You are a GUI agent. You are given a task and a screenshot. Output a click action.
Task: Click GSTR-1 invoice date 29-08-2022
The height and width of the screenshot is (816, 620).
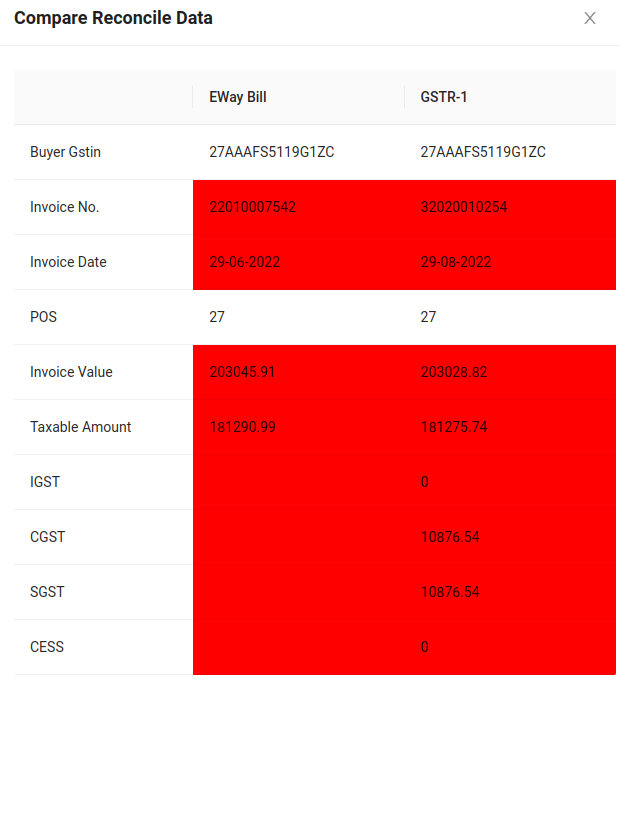tap(456, 262)
